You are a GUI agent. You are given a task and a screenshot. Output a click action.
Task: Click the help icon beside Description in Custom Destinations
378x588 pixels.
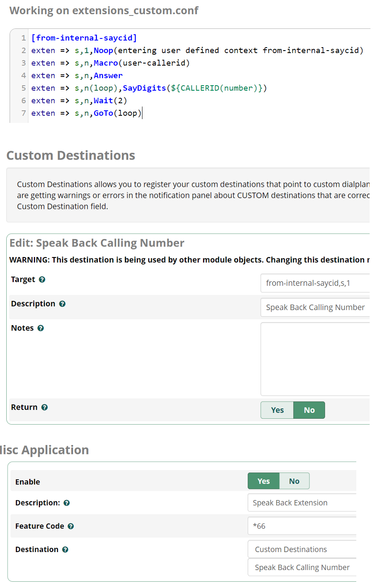click(62, 304)
